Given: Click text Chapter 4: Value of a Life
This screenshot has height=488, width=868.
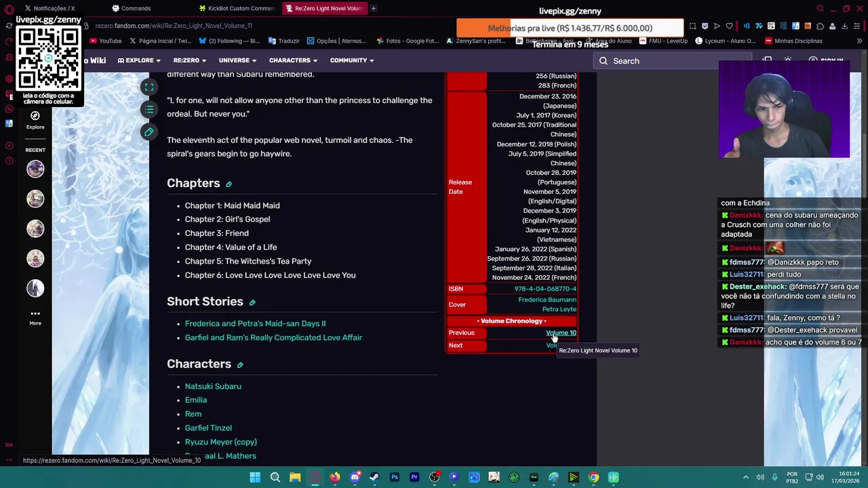Looking at the screenshot, I should click(231, 247).
